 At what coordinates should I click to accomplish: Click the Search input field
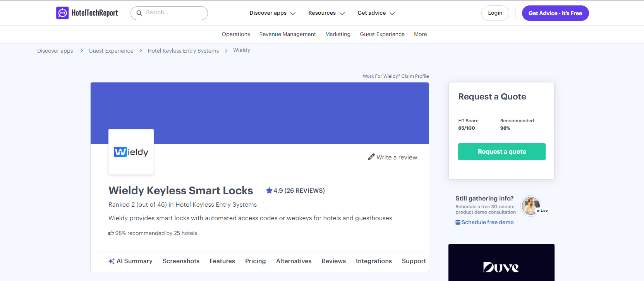[169, 13]
